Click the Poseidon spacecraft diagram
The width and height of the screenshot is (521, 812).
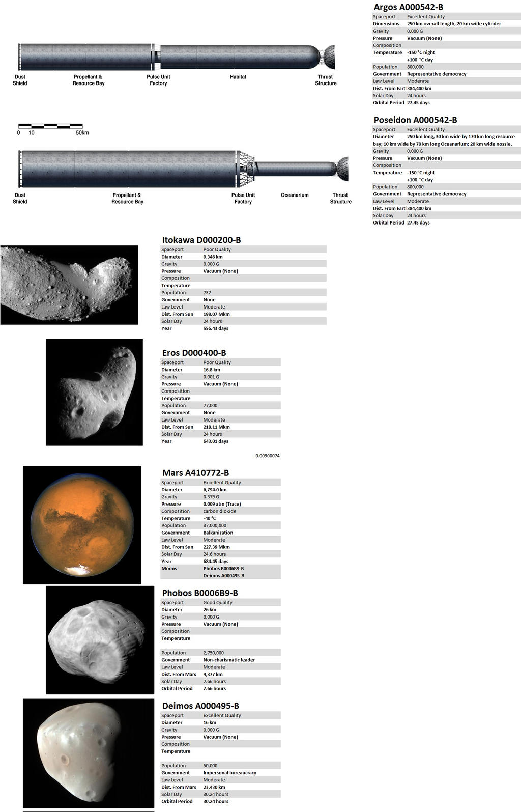[183, 169]
